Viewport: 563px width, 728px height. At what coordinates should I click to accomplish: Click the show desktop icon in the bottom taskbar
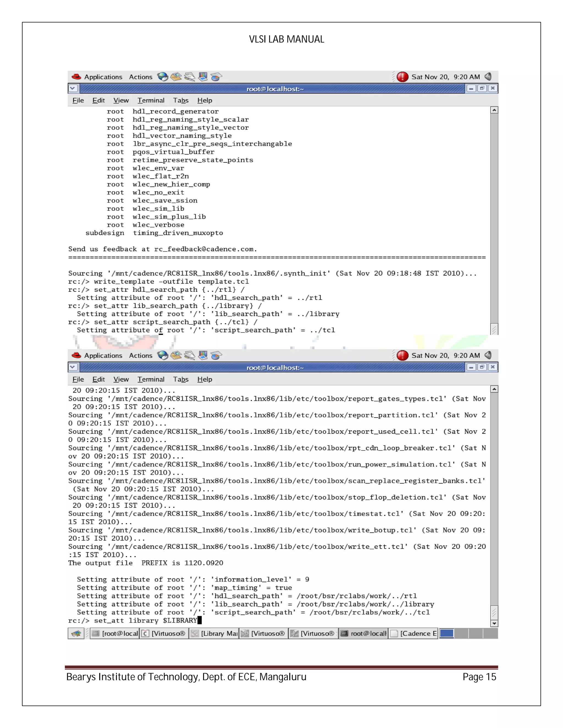(76, 633)
